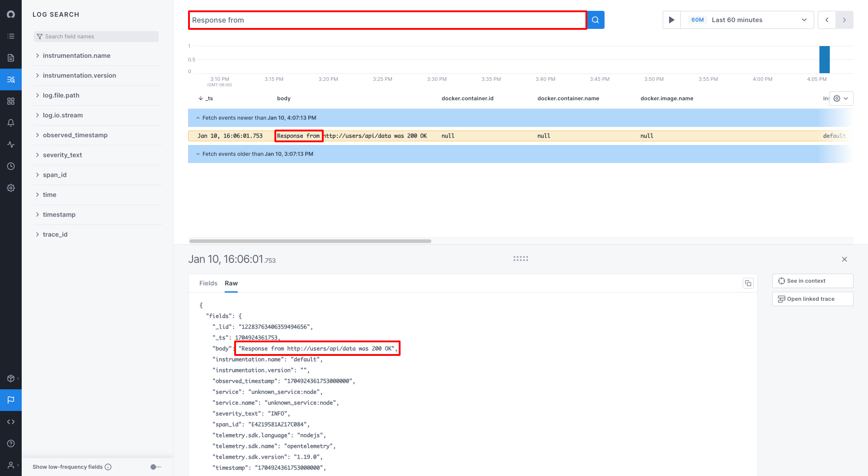Toggle Show low-frequency fields switch

point(155,467)
